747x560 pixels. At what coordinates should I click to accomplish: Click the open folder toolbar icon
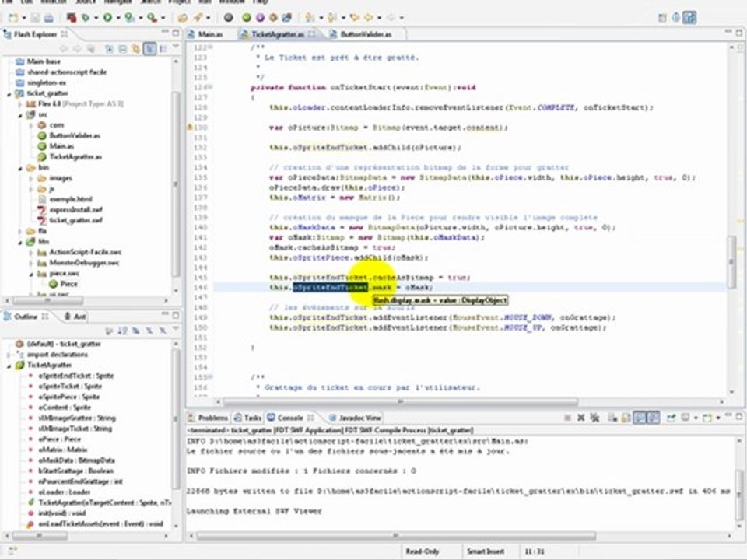click(x=182, y=18)
